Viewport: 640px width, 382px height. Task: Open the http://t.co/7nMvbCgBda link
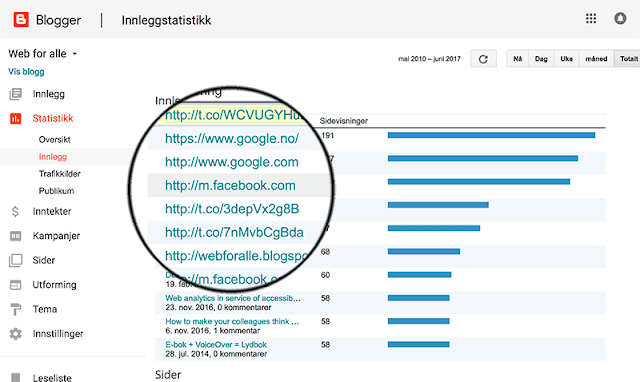coord(234,232)
